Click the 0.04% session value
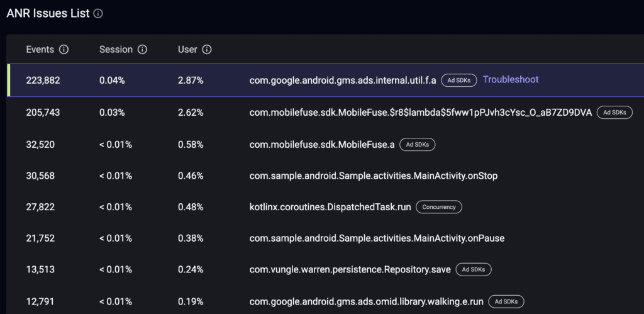The image size is (644, 314). (112, 81)
